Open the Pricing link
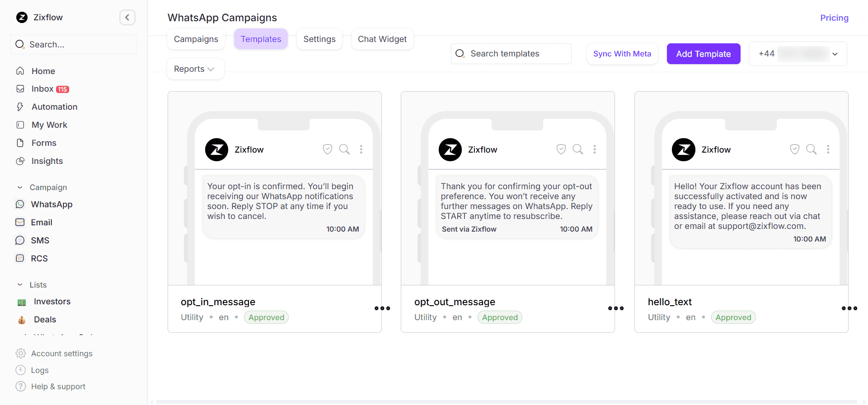This screenshot has width=868, height=405. pyautogui.click(x=834, y=18)
